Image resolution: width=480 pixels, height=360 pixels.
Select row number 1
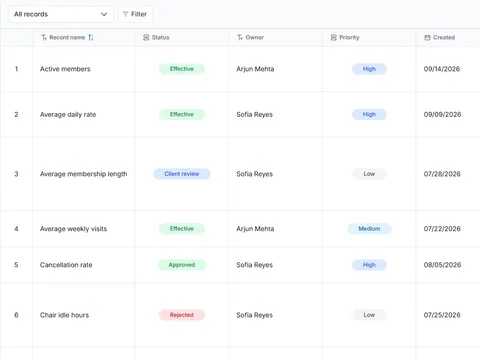[x=16, y=69]
